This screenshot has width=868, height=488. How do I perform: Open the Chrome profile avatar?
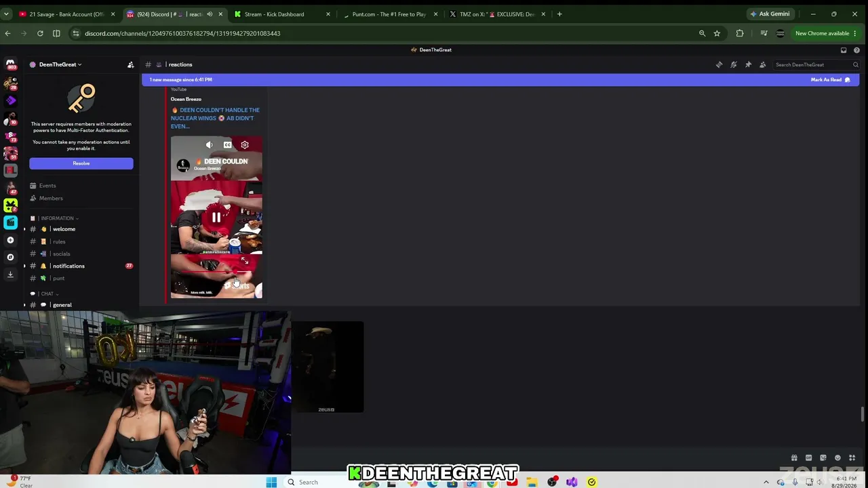point(781,33)
